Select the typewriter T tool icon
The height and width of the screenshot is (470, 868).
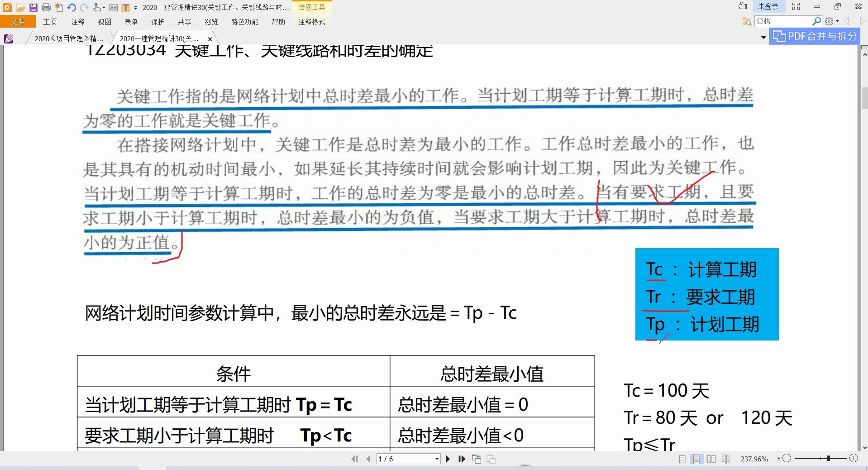pyautogui.click(x=126, y=7)
